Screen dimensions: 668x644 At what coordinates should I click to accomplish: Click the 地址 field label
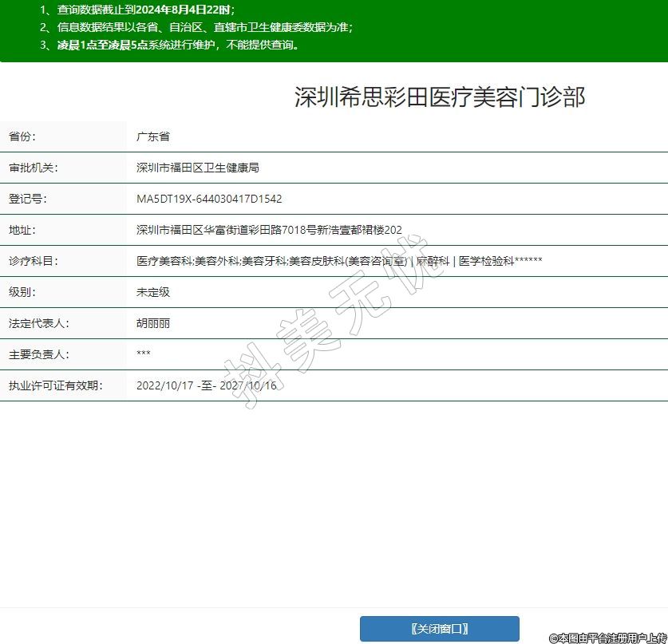22,230
